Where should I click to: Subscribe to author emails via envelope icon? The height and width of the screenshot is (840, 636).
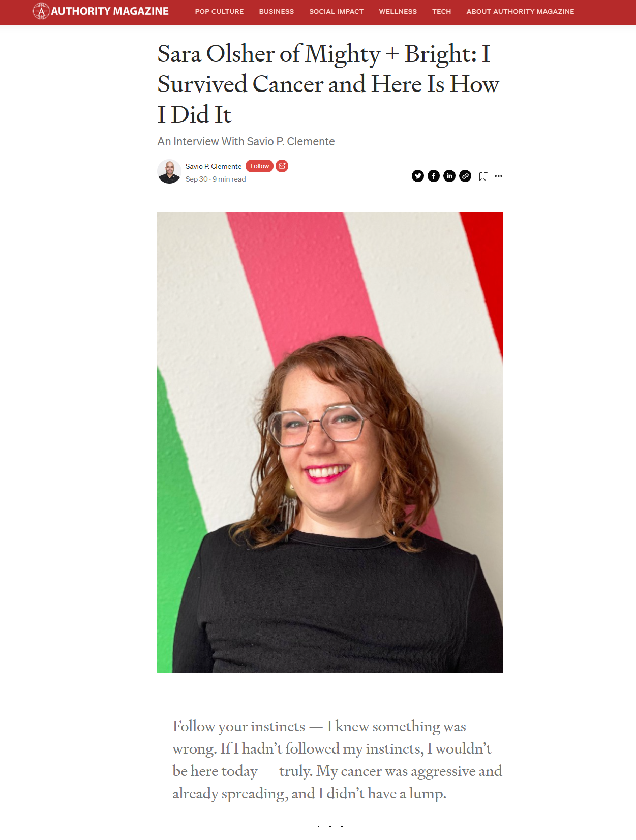tap(282, 166)
